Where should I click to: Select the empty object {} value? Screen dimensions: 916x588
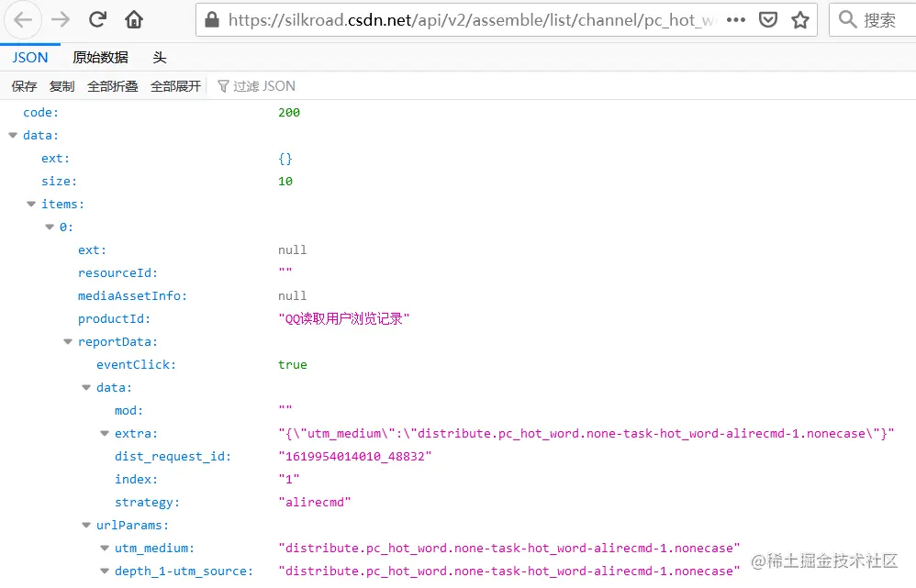click(285, 159)
